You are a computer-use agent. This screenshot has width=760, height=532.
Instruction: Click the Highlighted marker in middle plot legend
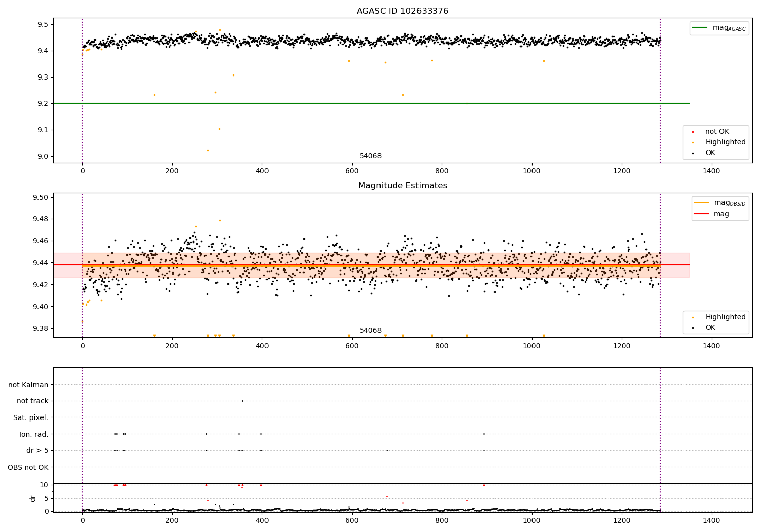click(693, 317)
